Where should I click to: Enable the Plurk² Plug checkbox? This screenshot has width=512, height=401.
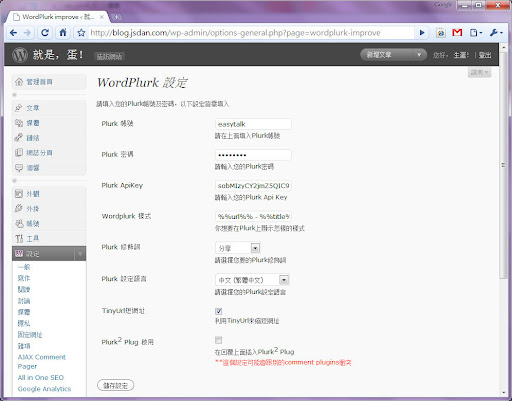point(219,340)
